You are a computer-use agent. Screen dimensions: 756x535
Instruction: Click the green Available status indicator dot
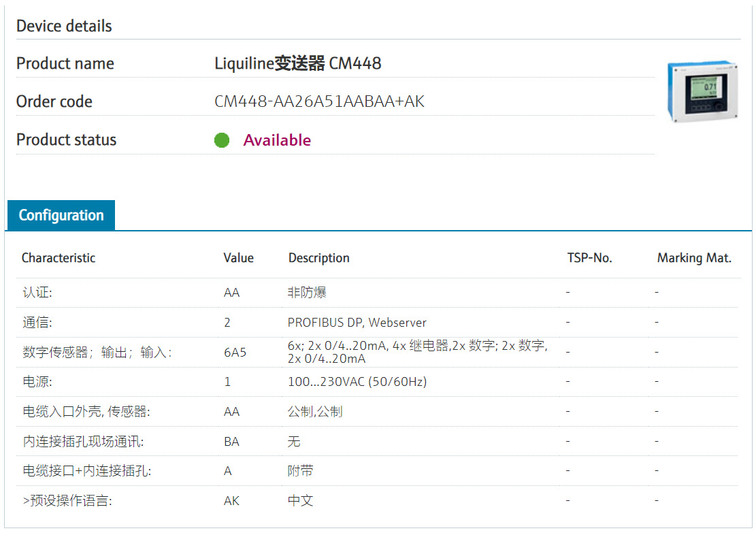(x=222, y=140)
